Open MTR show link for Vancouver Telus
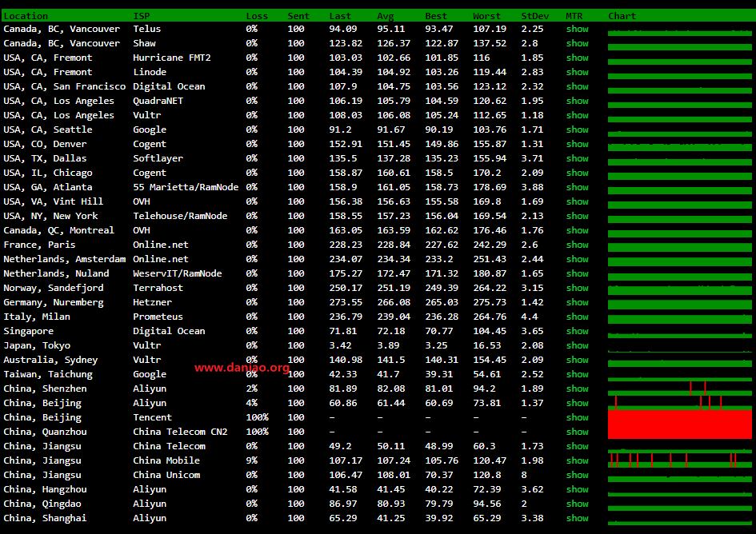 pyautogui.click(x=577, y=29)
